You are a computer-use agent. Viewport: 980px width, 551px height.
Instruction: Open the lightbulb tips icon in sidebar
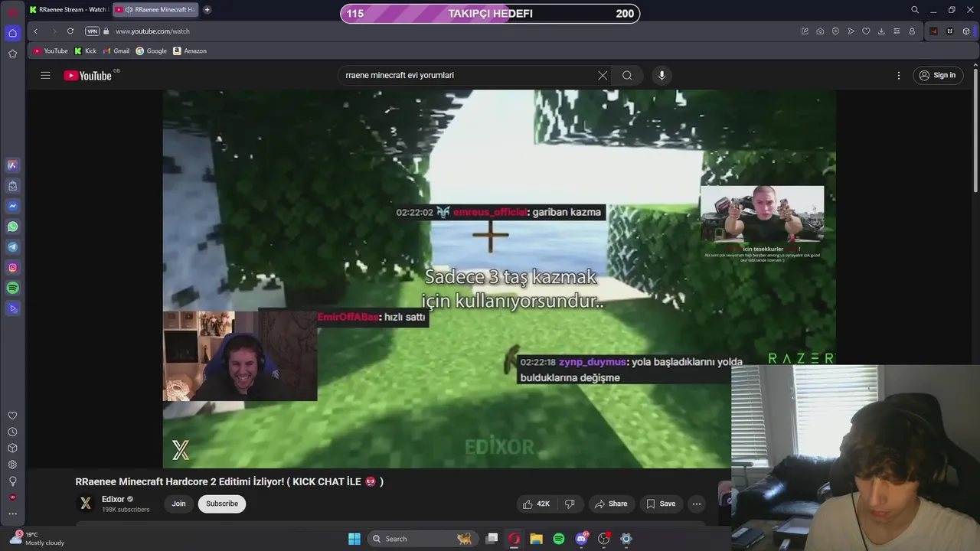point(12,481)
